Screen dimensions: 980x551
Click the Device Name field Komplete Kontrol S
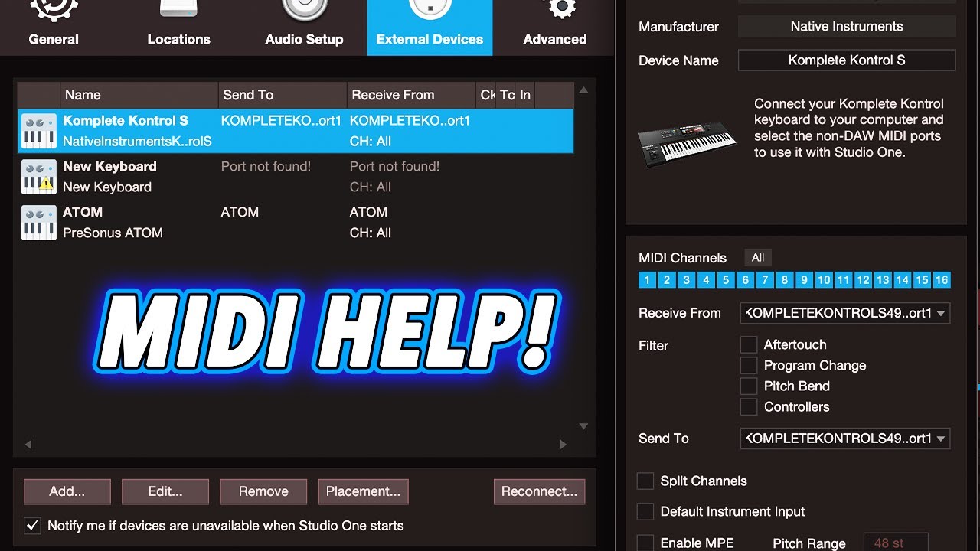point(847,60)
